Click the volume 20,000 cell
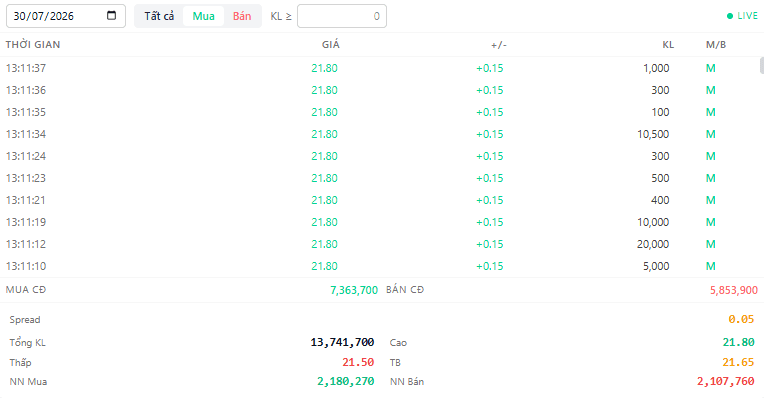 click(x=653, y=244)
